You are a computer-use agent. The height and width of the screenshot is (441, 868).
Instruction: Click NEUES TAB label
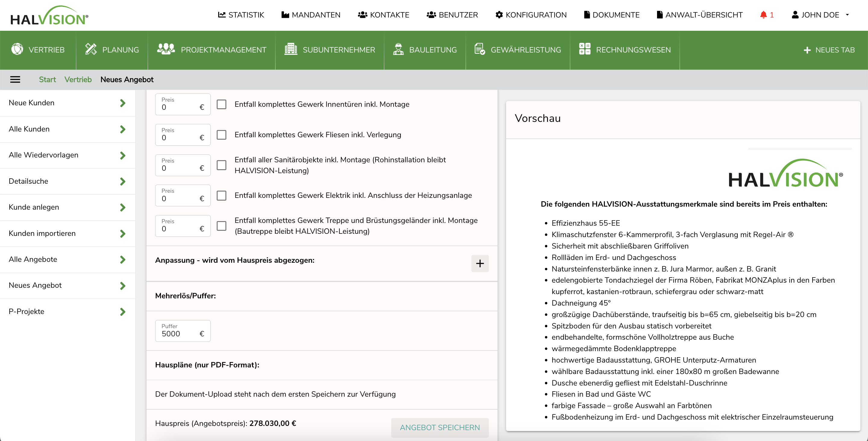coord(835,50)
